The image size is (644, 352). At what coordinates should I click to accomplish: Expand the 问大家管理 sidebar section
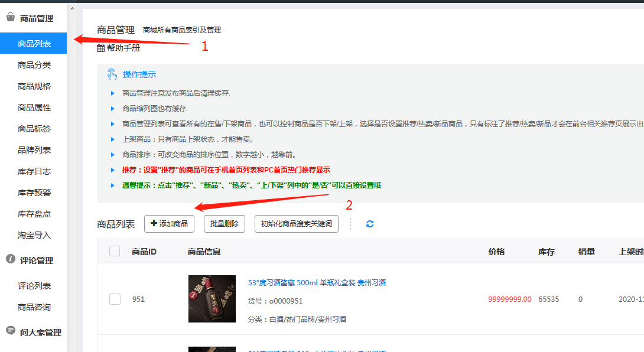pyautogui.click(x=40, y=332)
